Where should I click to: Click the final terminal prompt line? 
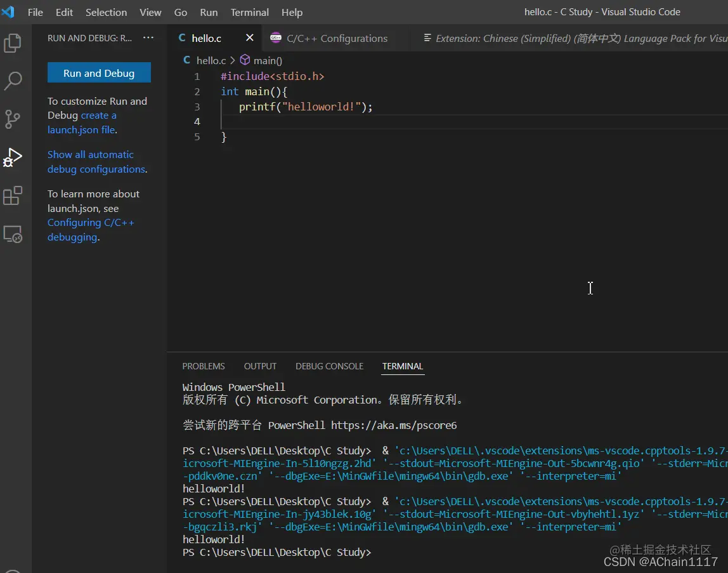276,552
